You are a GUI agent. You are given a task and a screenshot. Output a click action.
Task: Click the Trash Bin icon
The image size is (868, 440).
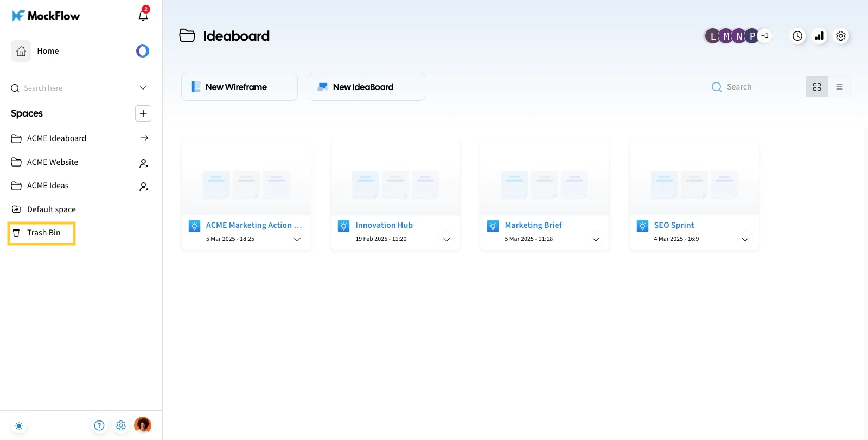[x=17, y=233]
